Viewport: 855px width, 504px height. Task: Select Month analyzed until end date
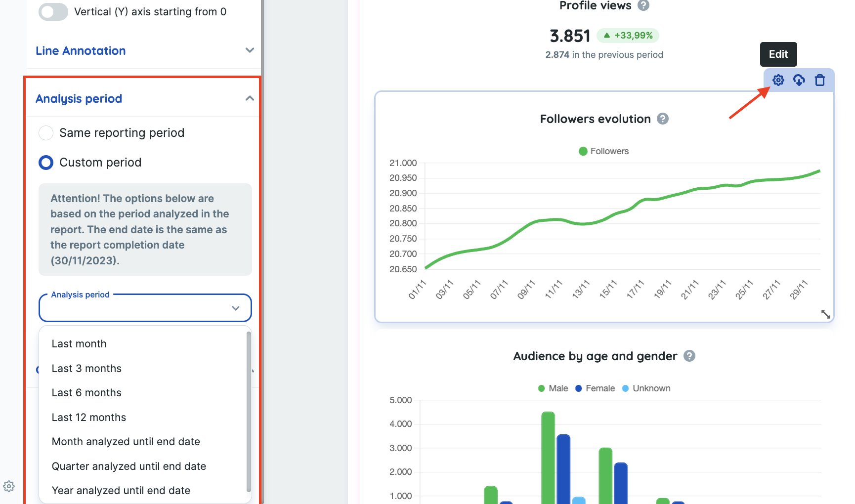pyautogui.click(x=126, y=441)
